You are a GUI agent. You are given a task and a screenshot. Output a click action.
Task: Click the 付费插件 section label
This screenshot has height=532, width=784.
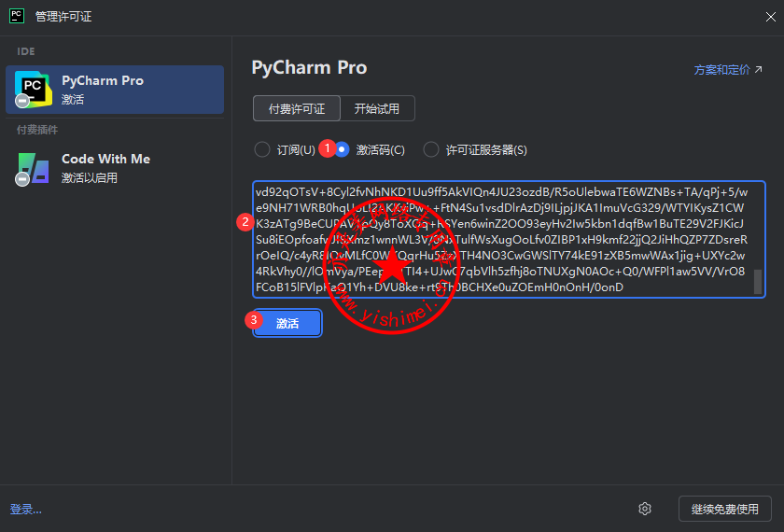(x=37, y=130)
